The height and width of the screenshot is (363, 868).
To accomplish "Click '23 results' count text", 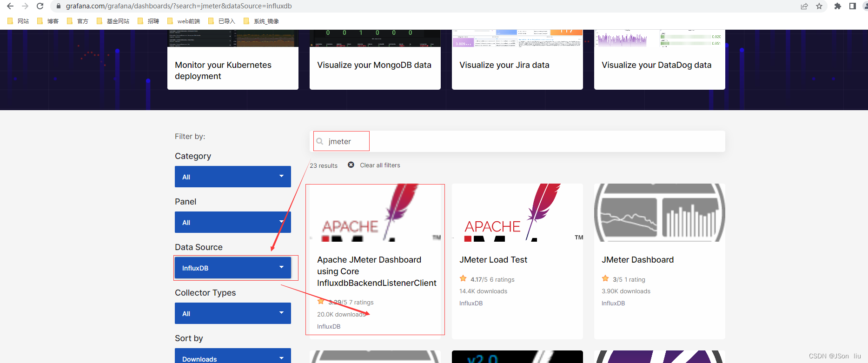I will (324, 165).
